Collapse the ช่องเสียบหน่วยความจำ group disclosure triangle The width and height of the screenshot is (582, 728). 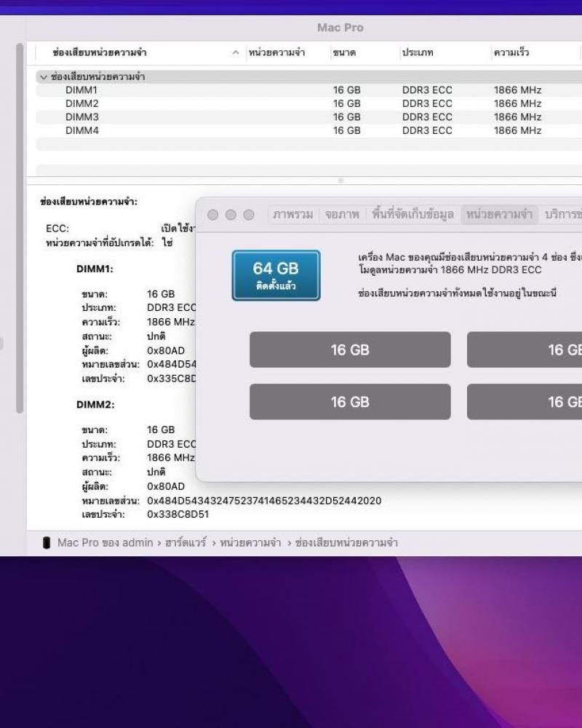point(44,77)
